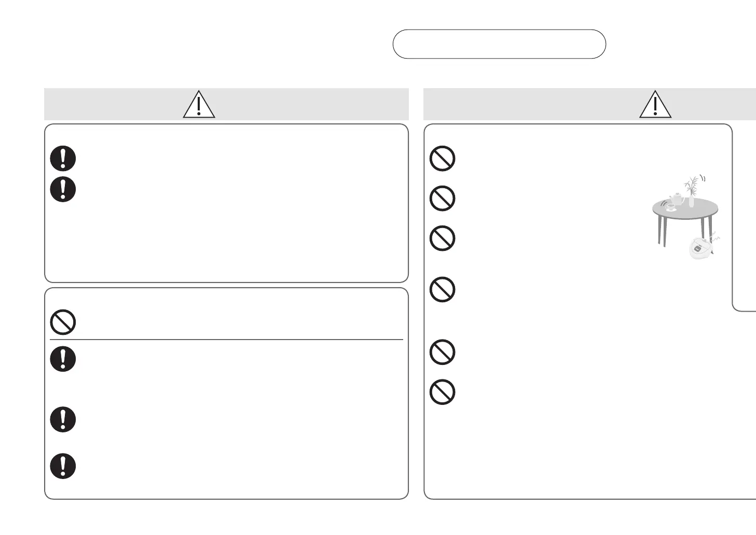Click the second exclamation icon in the upper-left box

(63, 189)
